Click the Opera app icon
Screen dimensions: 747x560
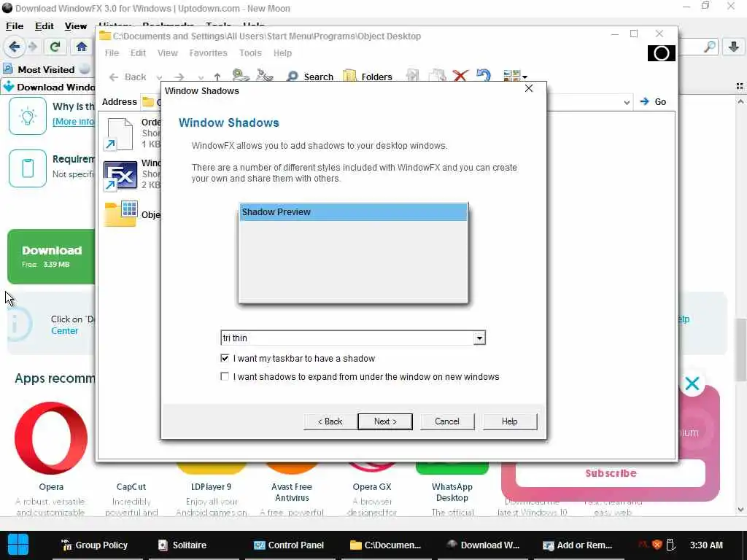pos(51,438)
